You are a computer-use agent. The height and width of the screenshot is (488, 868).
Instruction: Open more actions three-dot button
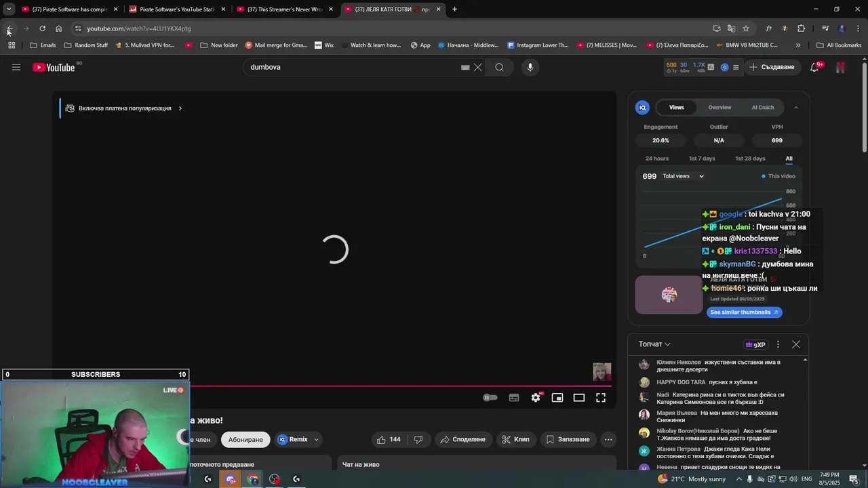pyautogui.click(x=608, y=439)
